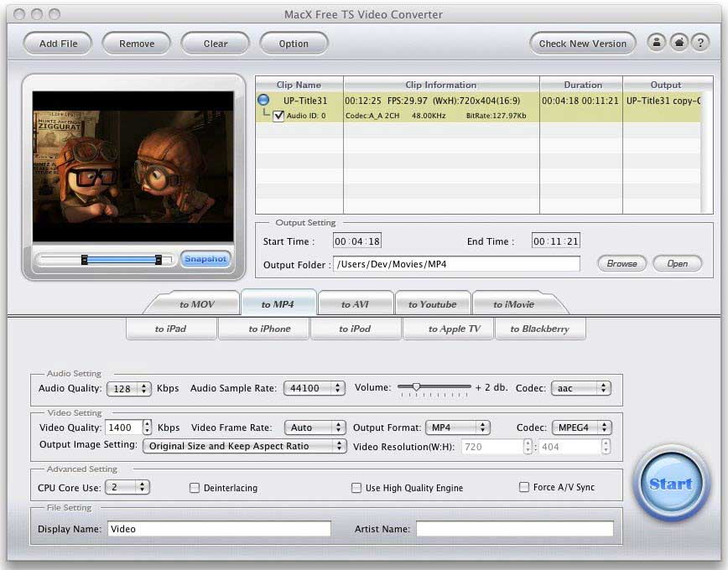Click the Duration column header
Screen dimensions: 728x570
point(581,85)
